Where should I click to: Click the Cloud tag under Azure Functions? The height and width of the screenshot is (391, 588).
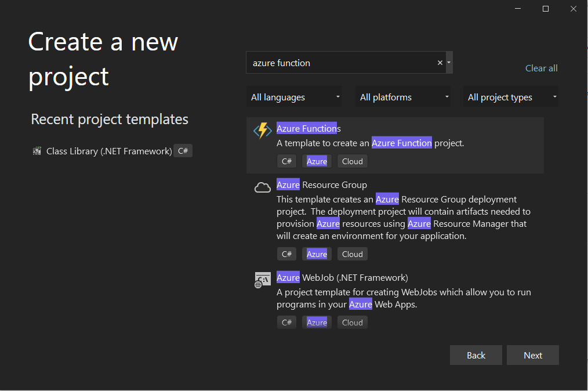click(x=353, y=161)
